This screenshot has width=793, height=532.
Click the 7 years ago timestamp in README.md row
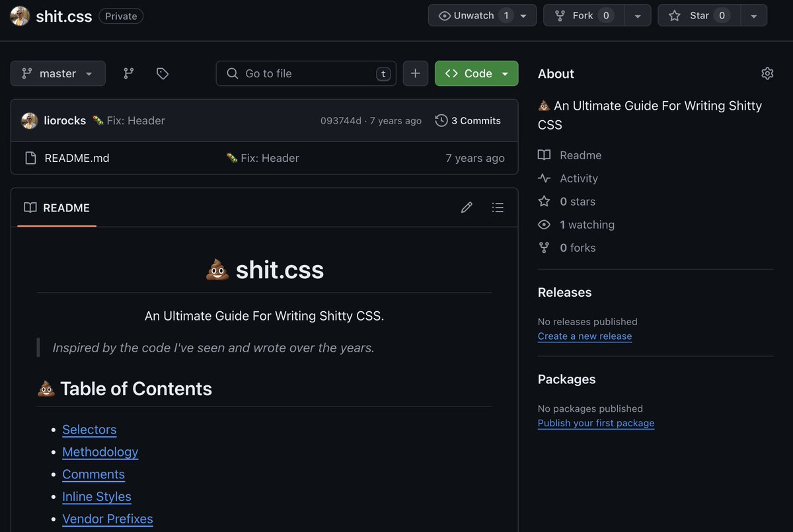(475, 158)
